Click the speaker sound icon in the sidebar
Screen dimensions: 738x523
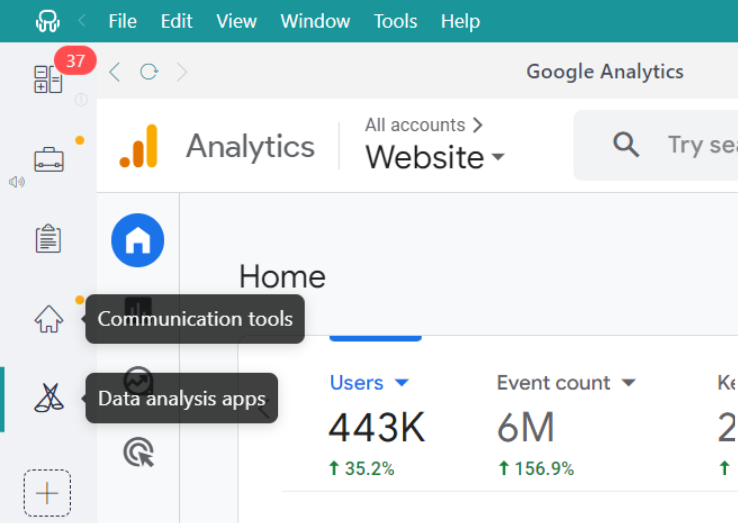coord(17,182)
